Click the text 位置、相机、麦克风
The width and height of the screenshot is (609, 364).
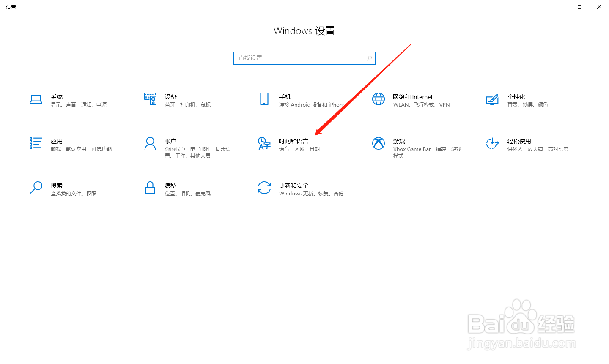click(x=188, y=194)
